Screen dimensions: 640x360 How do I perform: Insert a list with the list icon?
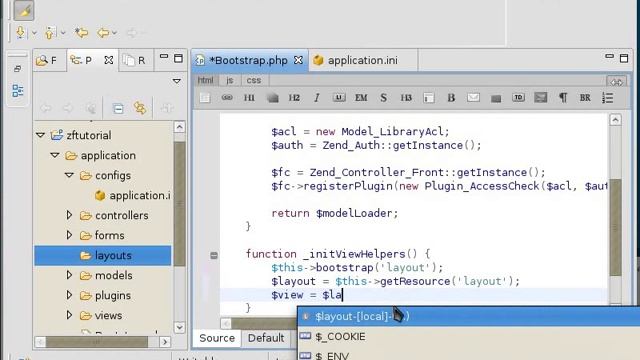[x=607, y=98]
